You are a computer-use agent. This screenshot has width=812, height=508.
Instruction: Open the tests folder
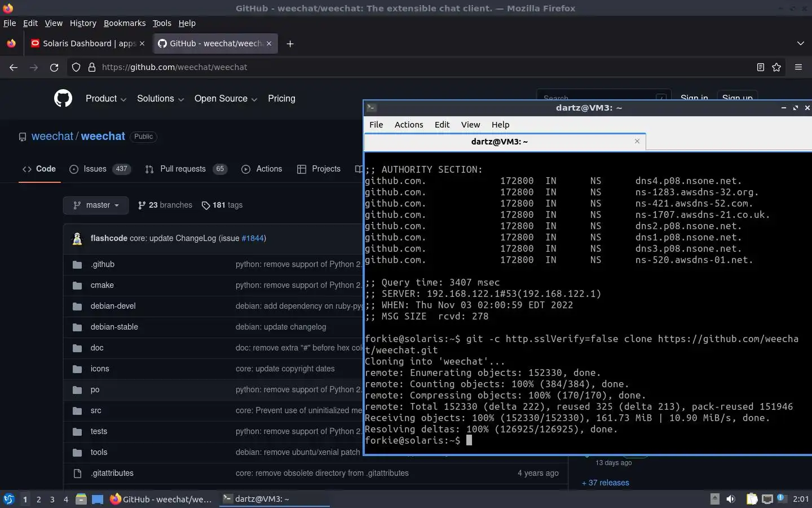point(99,431)
